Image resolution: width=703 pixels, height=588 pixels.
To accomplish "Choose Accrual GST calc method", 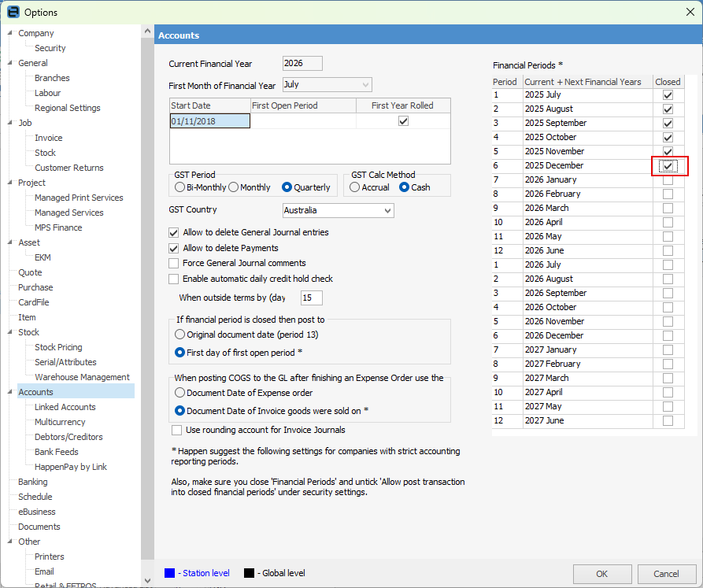I will pyautogui.click(x=355, y=187).
